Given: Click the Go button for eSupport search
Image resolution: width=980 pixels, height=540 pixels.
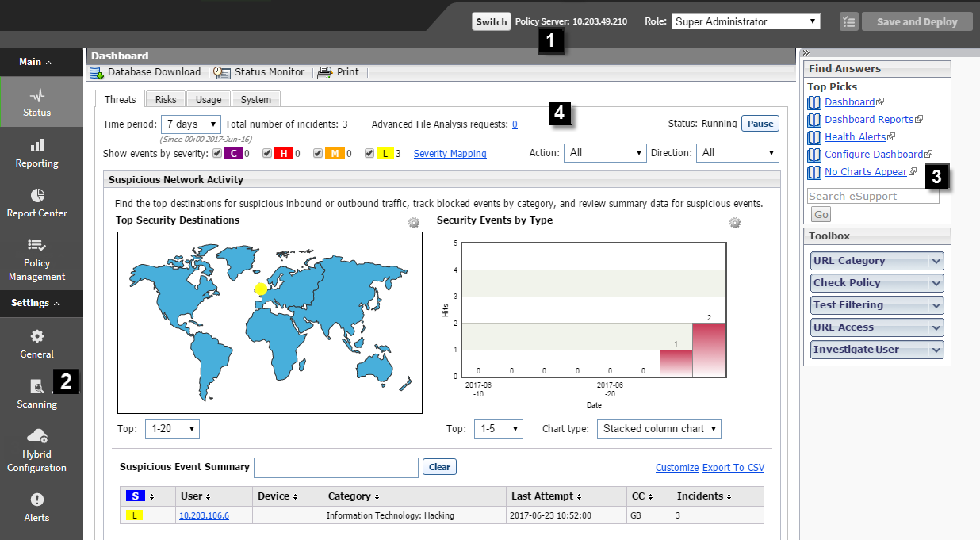Looking at the screenshot, I should pos(821,215).
